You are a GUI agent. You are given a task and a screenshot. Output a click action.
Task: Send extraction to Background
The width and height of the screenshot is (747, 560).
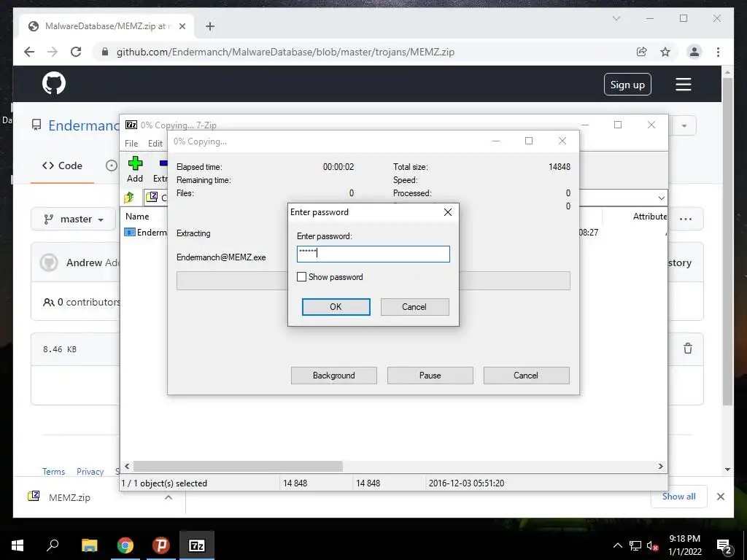(x=334, y=376)
